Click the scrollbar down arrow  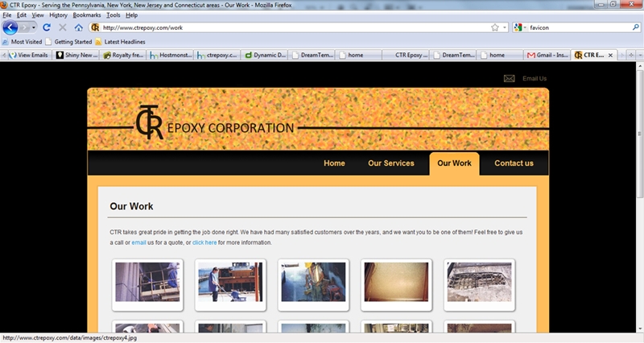[x=639, y=329]
